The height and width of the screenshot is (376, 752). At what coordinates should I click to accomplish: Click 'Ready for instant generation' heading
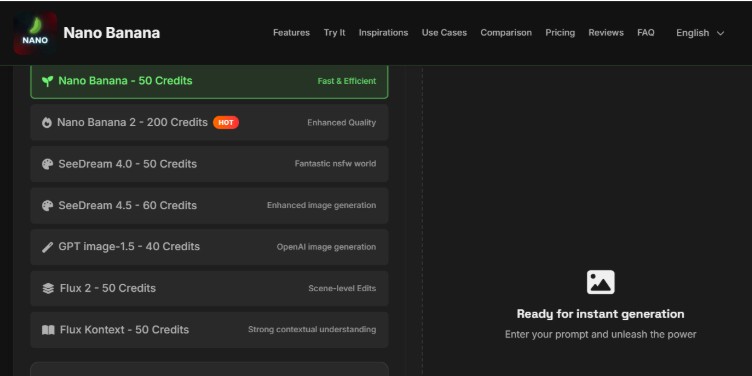[x=600, y=314]
